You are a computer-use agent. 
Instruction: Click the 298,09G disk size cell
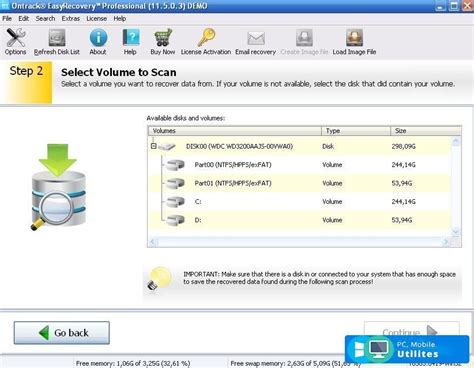(404, 146)
